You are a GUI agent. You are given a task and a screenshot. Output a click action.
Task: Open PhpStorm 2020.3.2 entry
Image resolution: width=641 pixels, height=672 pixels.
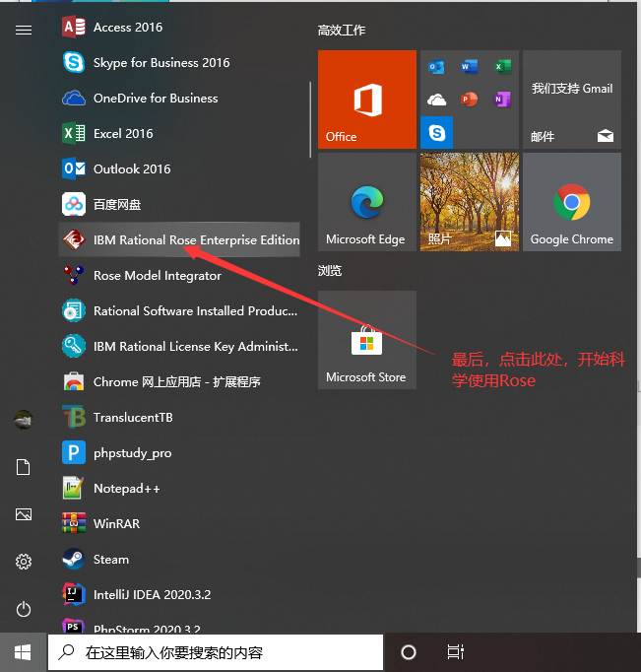pos(179,624)
